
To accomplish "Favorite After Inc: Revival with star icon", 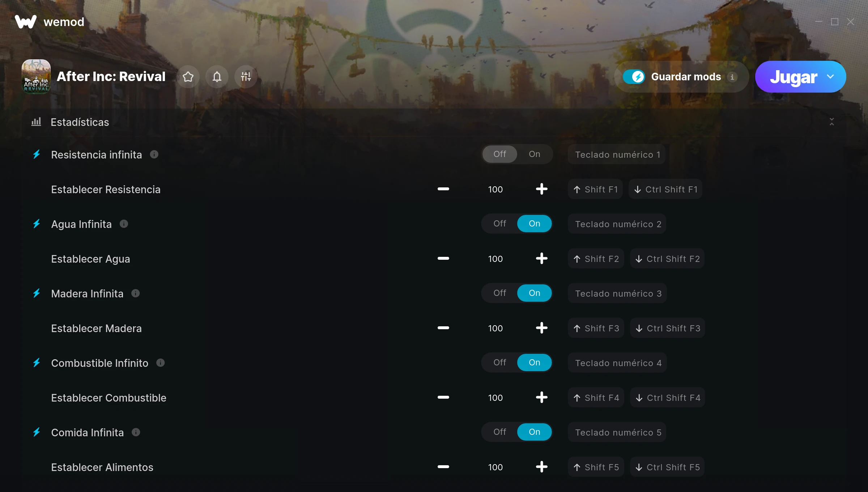I will (x=188, y=77).
